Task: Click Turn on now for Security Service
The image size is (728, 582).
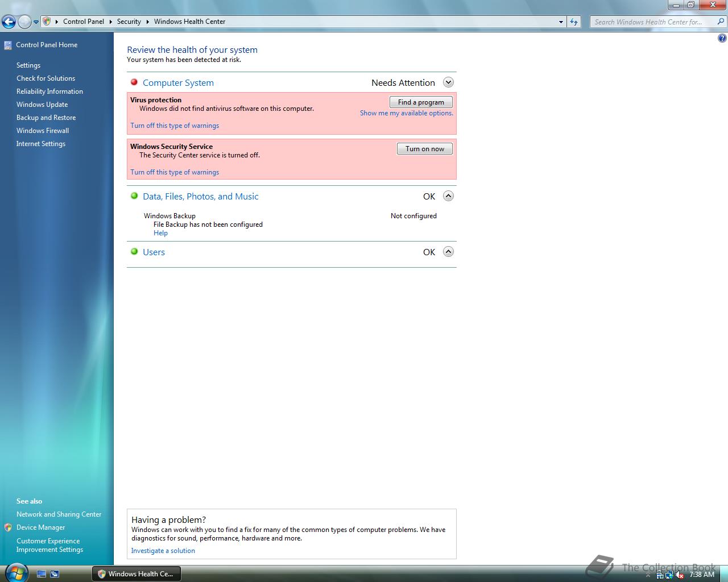Action: coord(425,149)
